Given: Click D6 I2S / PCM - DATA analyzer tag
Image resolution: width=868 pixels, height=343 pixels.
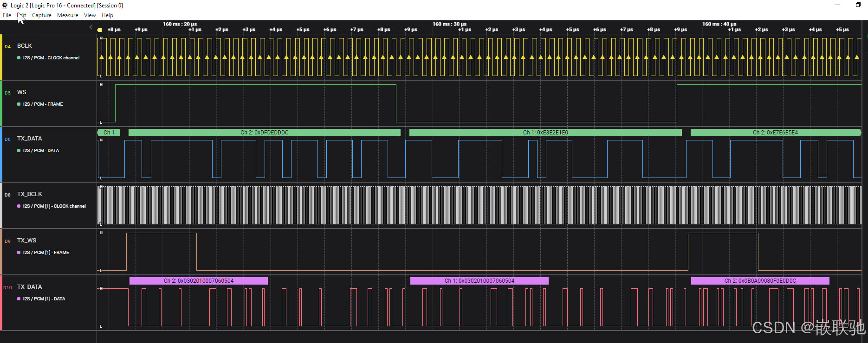Looking at the screenshot, I should pyautogui.click(x=38, y=151).
